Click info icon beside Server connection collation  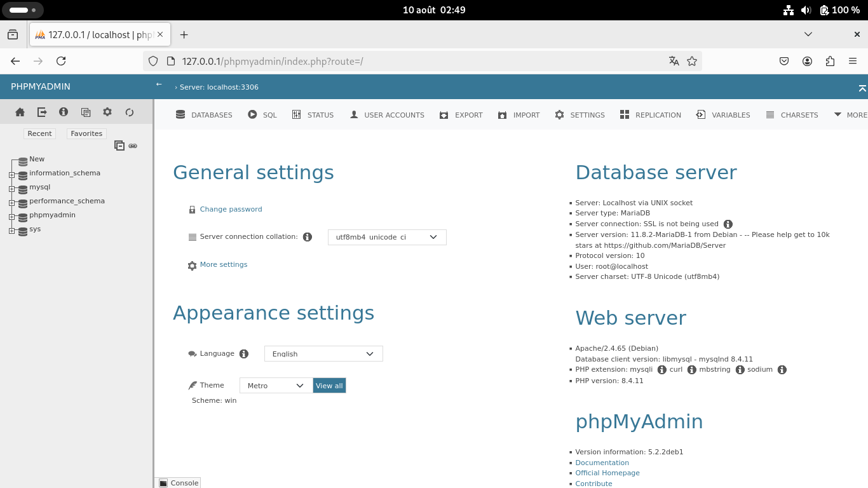pos(308,237)
